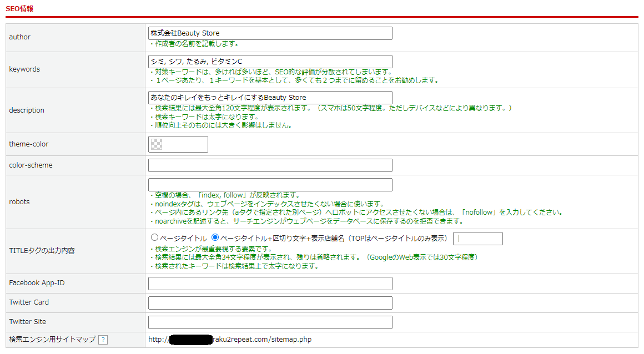Click the hint 順位向上そのものには大きく影響はしません
The width and height of the screenshot is (644, 354).
[x=220, y=125]
